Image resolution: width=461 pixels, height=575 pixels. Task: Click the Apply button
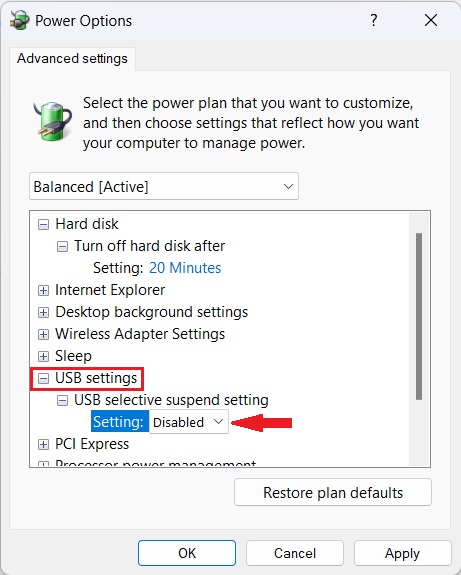[x=402, y=553]
